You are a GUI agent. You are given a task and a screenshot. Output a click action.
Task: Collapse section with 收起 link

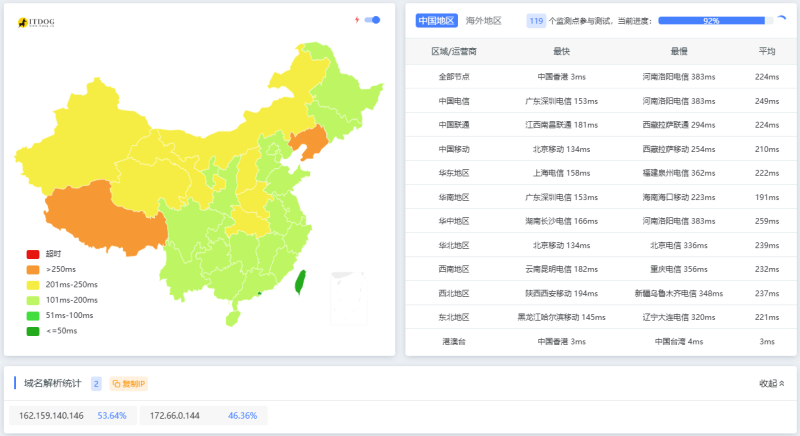pyautogui.click(x=772, y=383)
